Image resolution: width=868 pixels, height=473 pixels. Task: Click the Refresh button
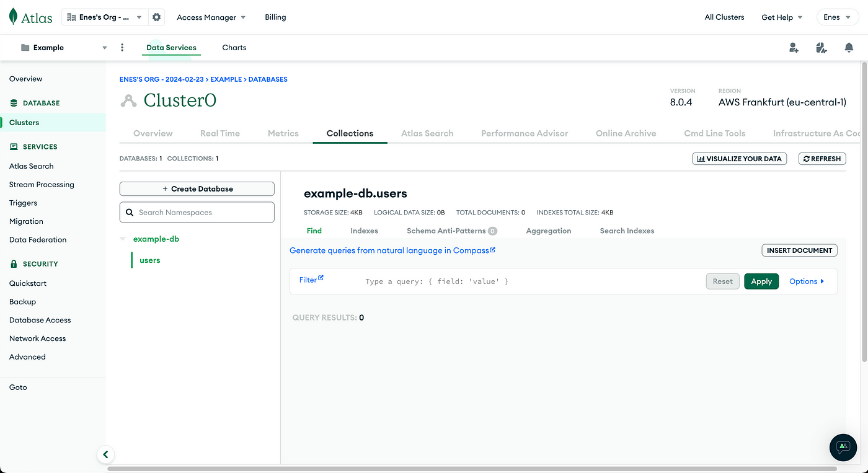[822, 159]
